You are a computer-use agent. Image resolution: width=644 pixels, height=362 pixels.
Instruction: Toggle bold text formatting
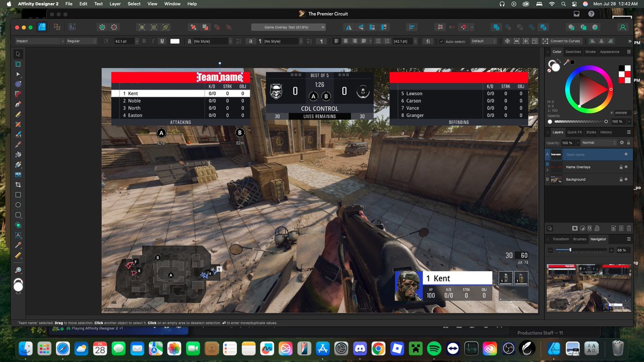coord(144,41)
